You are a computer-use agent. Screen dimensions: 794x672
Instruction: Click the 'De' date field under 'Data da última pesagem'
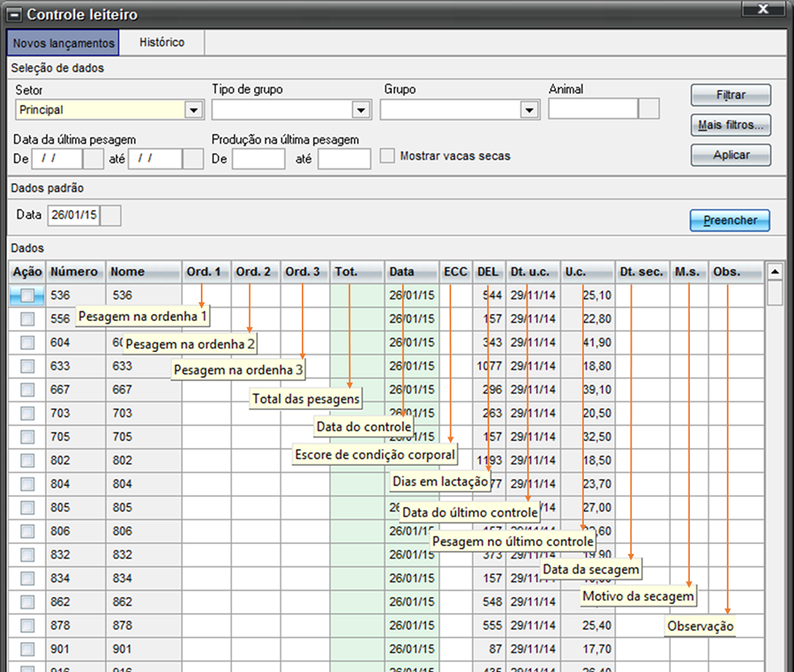point(56,159)
